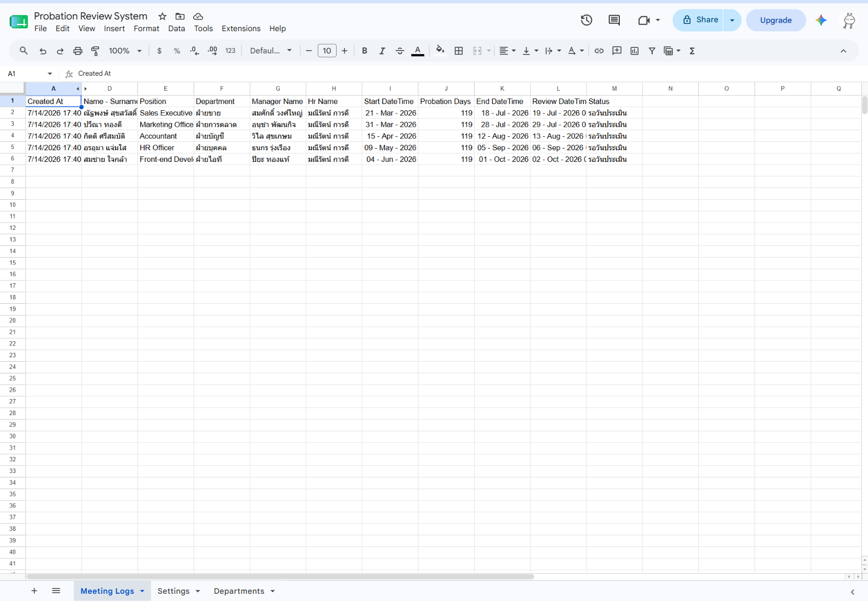Decrease decimal places
The width and height of the screenshot is (868, 601).
point(194,51)
